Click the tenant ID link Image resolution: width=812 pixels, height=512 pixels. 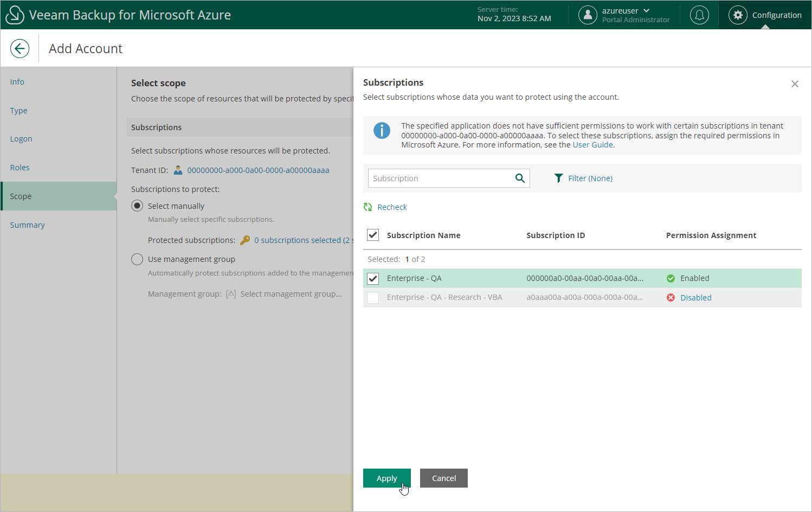pyautogui.click(x=258, y=170)
